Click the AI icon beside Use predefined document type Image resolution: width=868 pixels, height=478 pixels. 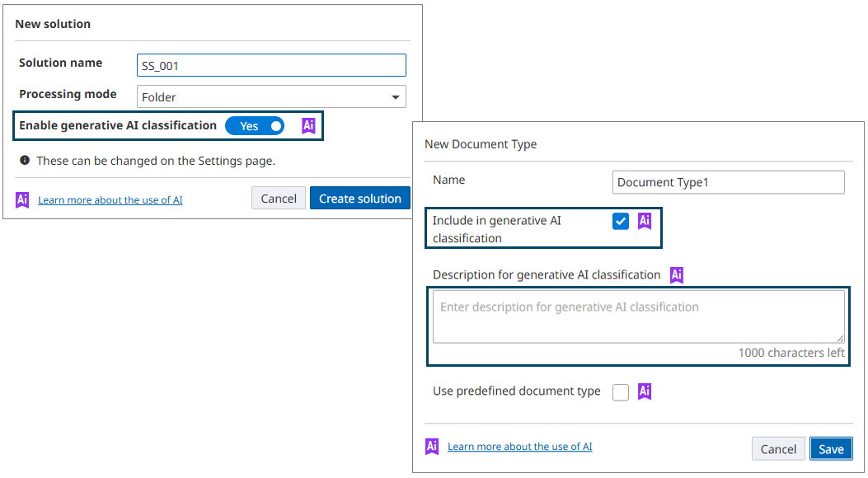click(x=644, y=391)
